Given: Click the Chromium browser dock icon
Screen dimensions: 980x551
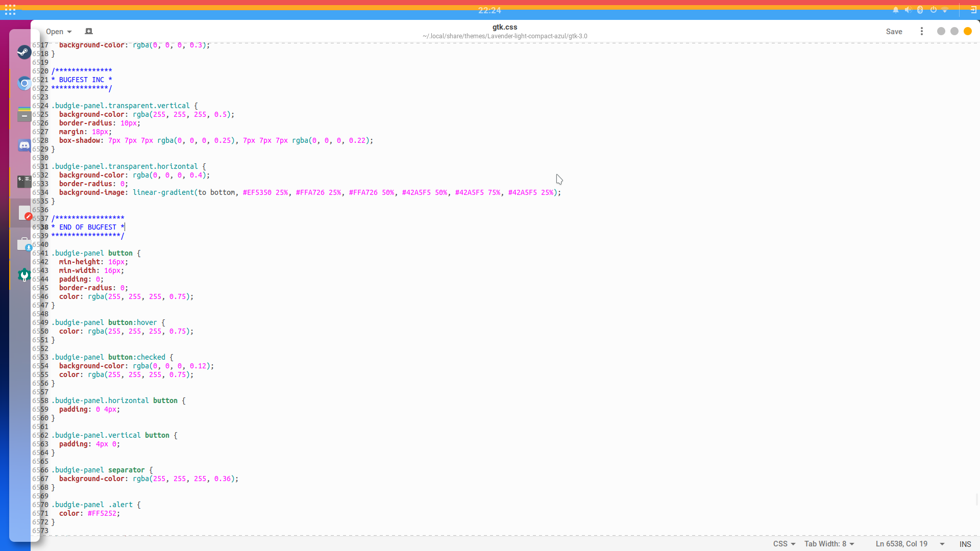Looking at the screenshot, I should tap(24, 83).
